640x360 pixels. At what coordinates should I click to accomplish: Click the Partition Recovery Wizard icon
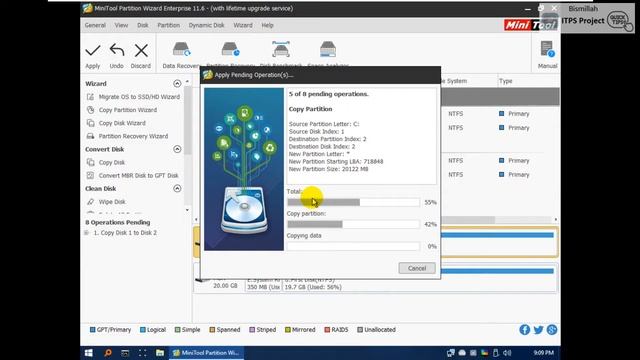(x=90, y=136)
